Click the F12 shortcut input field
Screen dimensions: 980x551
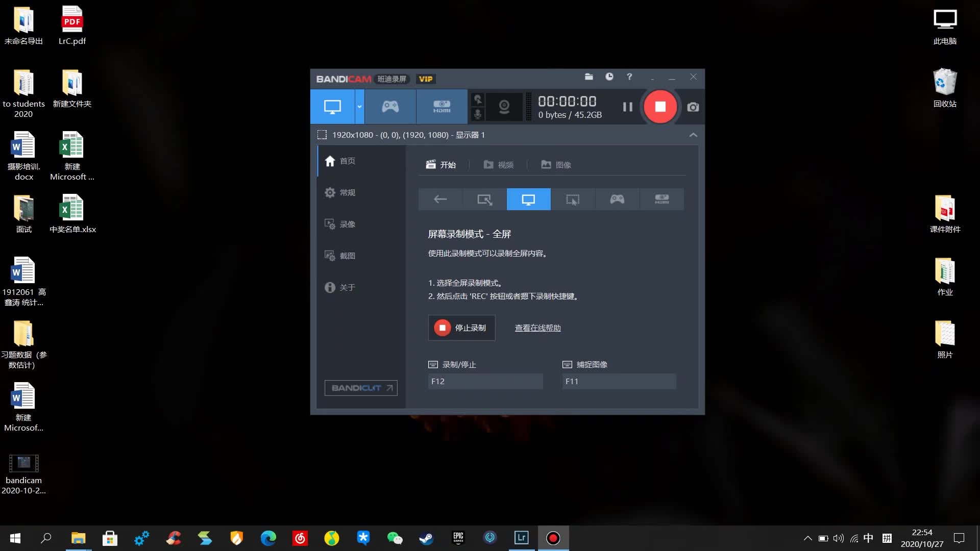tap(485, 381)
